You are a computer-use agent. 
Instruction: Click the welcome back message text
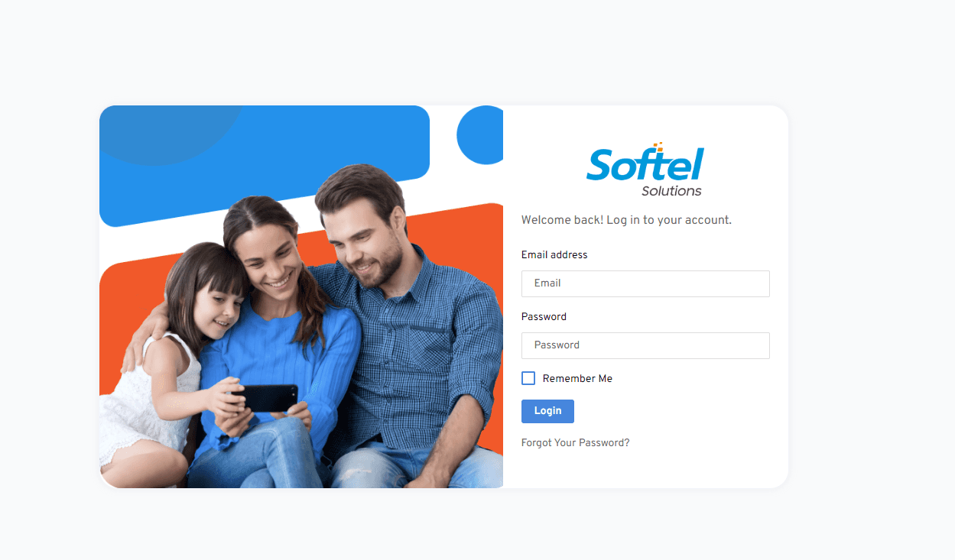click(626, 220)
